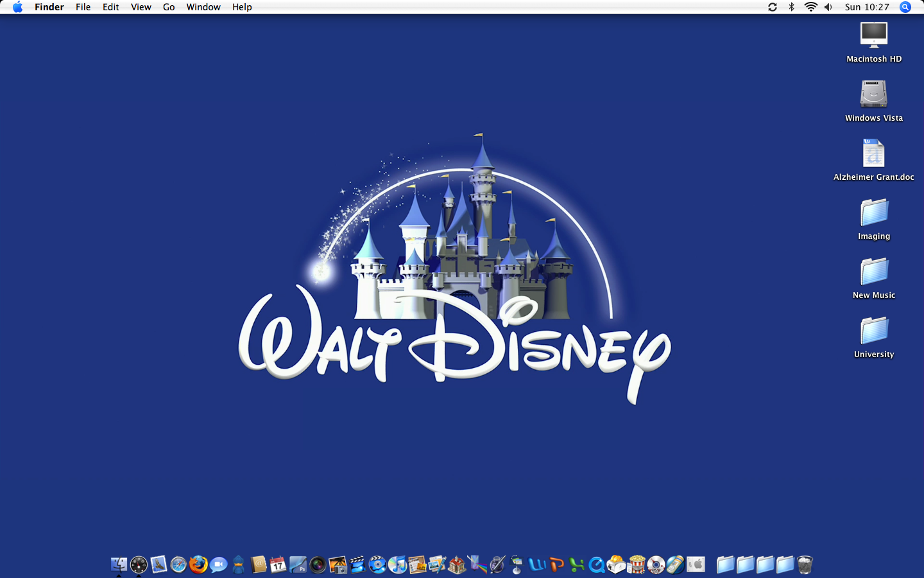Launch the popcorn box icon in Dock

[x=636, y=565]
